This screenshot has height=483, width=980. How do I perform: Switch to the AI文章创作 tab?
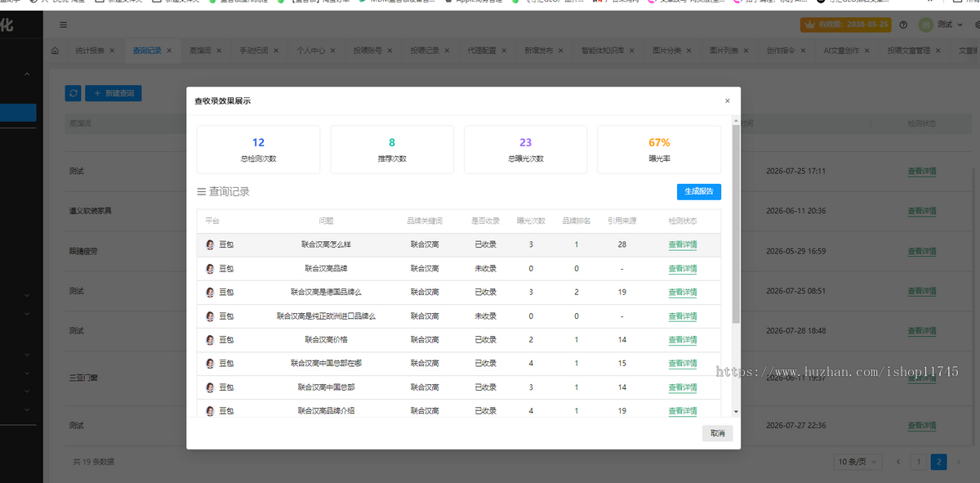(x=842, y=51)
